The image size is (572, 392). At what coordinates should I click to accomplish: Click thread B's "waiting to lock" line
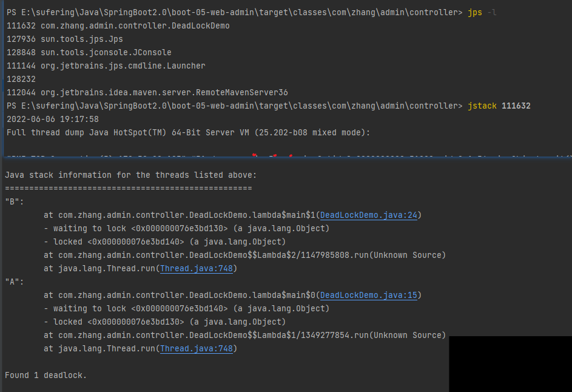(x=186, y=228)
